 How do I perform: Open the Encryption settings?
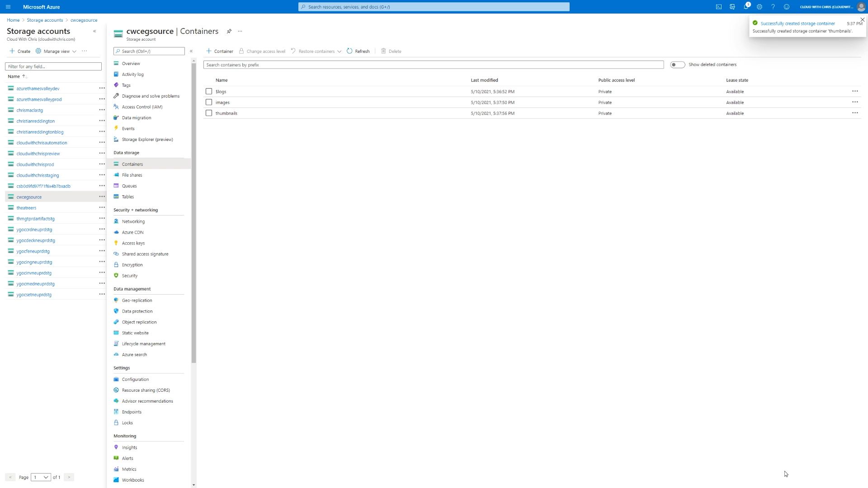(x=132, y=264)
